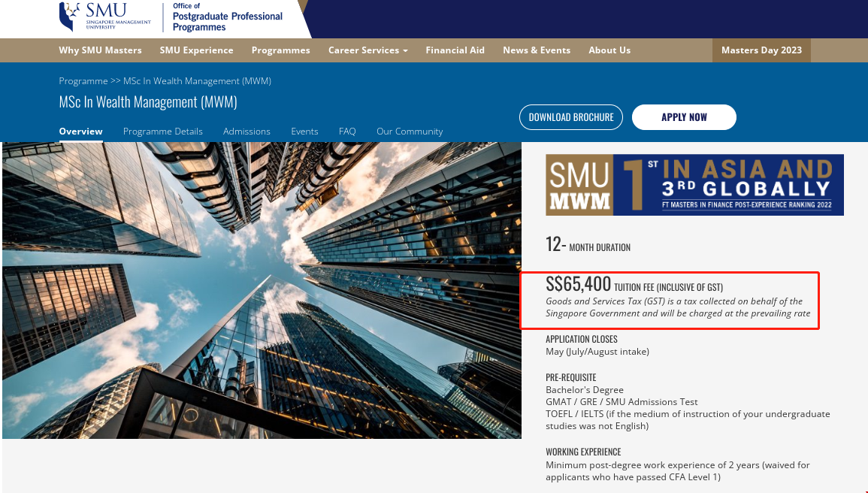Visit the Financial Aid page
Image resolution: width=868 pixels, height=493 pixels.
455,50
